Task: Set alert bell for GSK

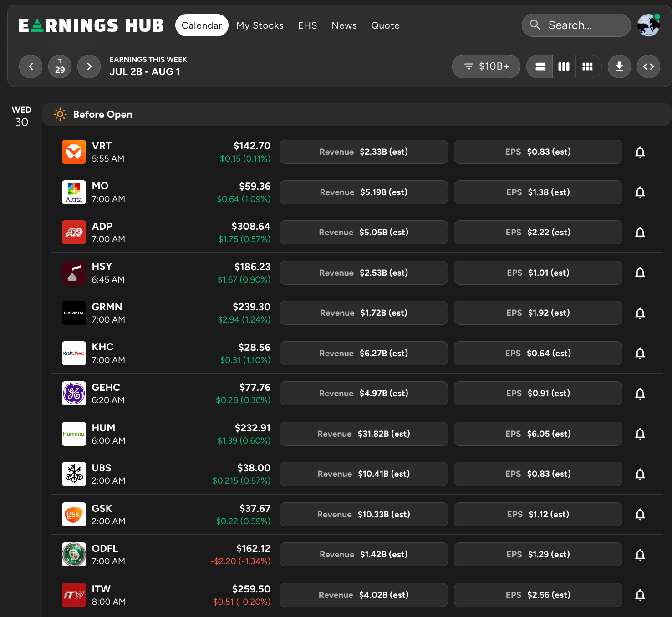Action: click(640, 514)
